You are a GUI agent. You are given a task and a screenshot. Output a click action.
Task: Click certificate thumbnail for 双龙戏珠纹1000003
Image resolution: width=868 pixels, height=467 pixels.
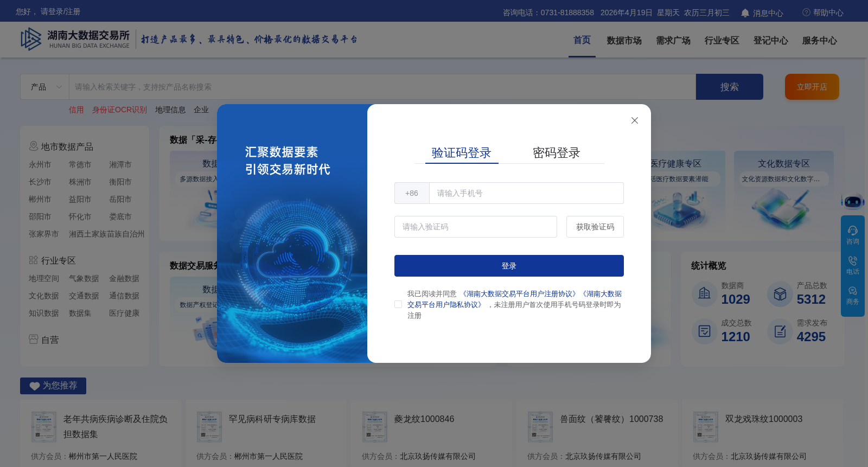[x=706, y=426]
